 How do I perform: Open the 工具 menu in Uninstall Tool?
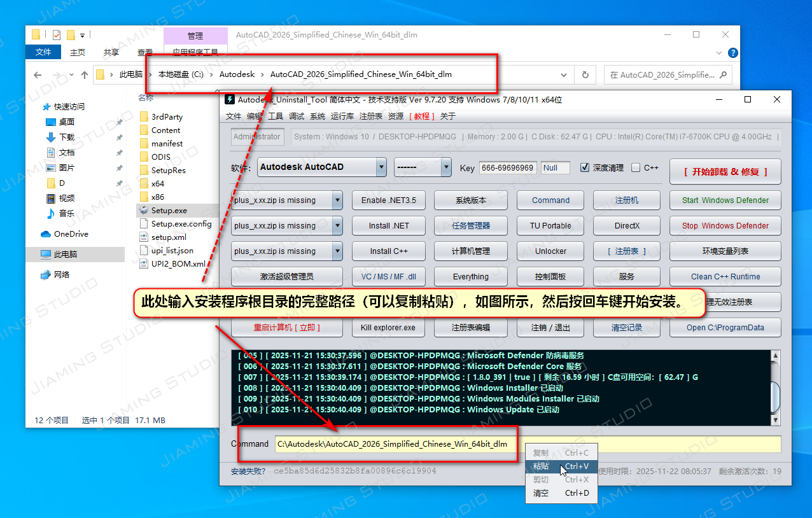pos(276,116)
